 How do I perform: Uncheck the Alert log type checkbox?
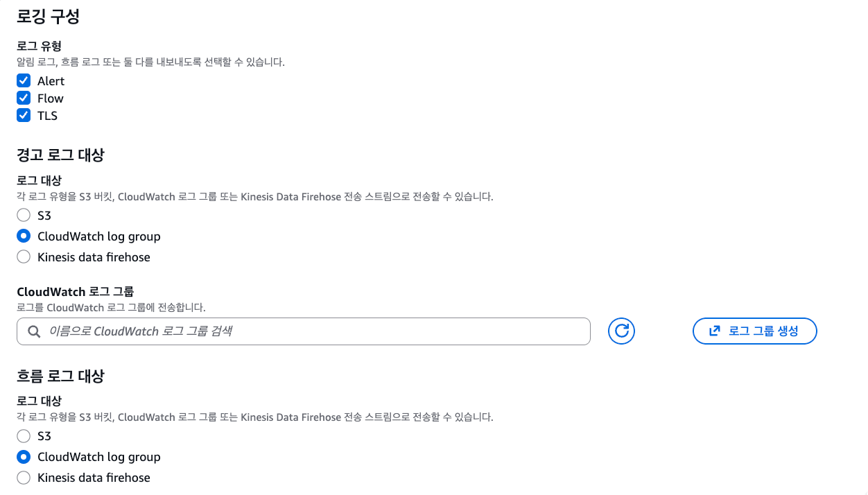point(24,81)
